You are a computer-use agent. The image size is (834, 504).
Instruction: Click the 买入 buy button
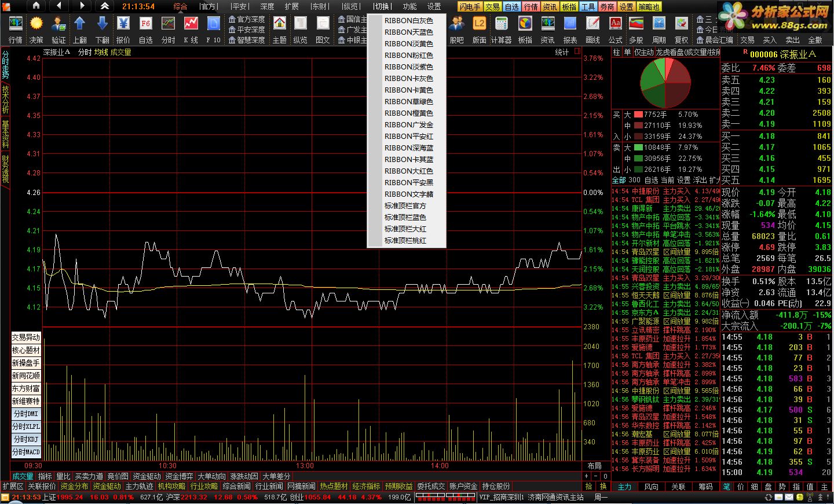pos(770,40)
